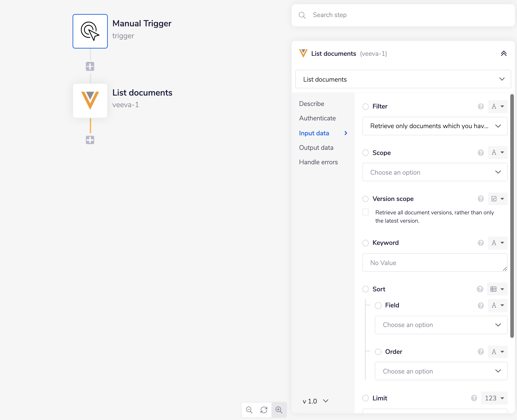Image resolution: width=517 pixels, height=420 pixels.
Task: Collapse the List documents properties panel
Action: 504,53
